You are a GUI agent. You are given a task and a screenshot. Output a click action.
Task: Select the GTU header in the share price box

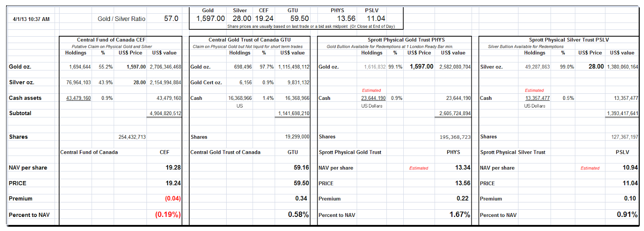(x=293, y=10)
